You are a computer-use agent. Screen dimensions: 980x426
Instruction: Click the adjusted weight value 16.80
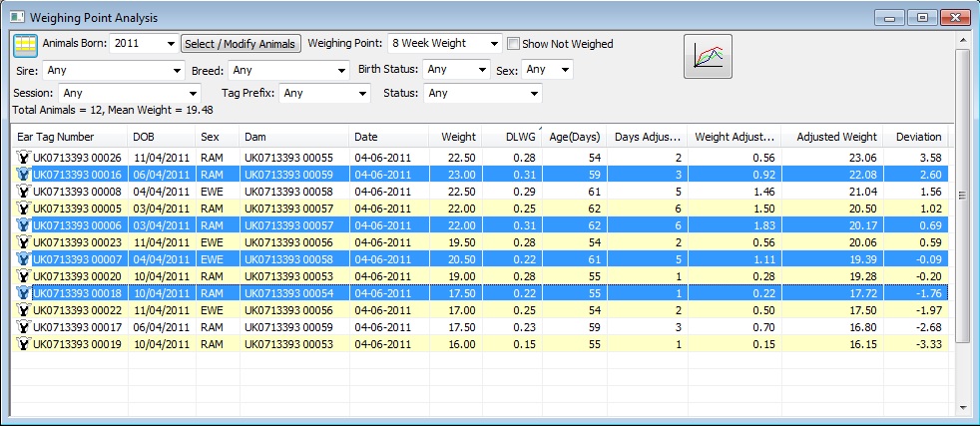click(862, 326)
